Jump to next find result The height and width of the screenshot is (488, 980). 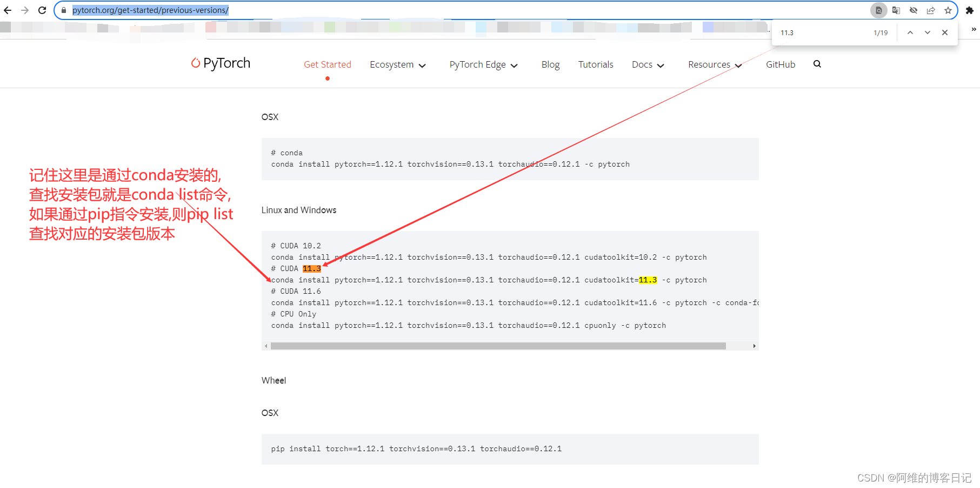coord(928,32)
